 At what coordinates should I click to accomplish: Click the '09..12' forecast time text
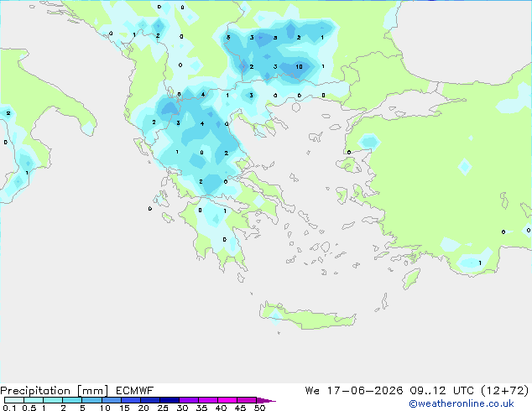tap(428, 391)
